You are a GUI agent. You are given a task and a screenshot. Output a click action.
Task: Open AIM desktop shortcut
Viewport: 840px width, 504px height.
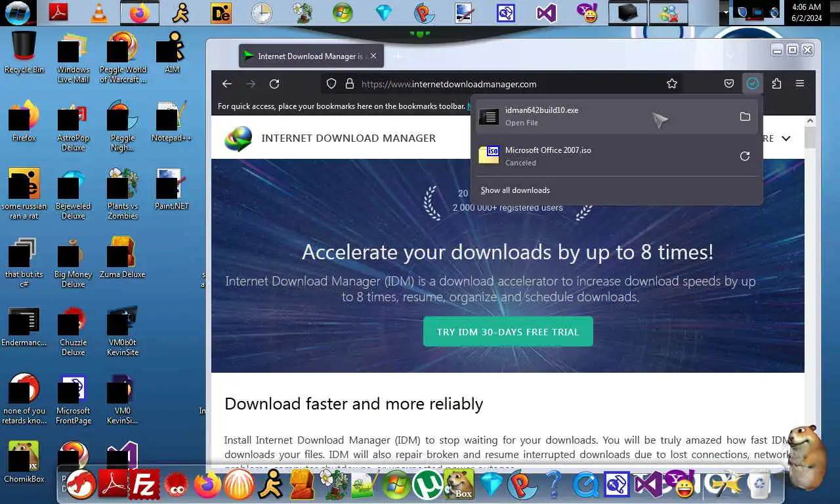171,52
